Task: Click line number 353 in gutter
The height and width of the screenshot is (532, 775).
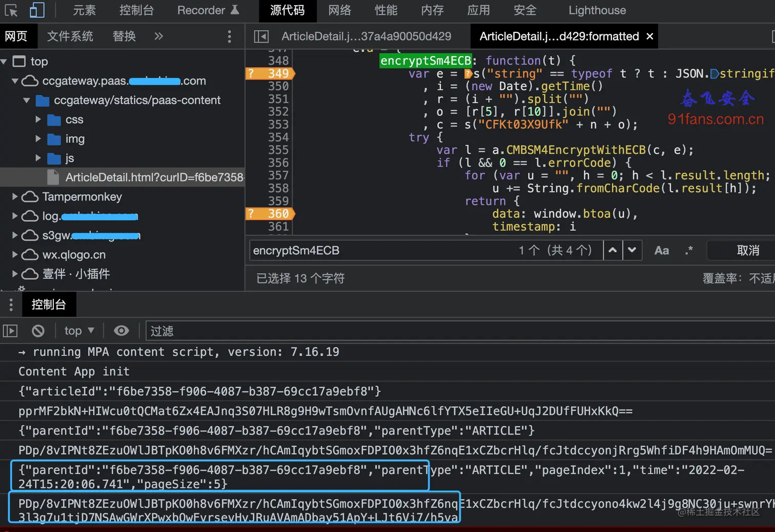Action: click(x=278, y=125)
